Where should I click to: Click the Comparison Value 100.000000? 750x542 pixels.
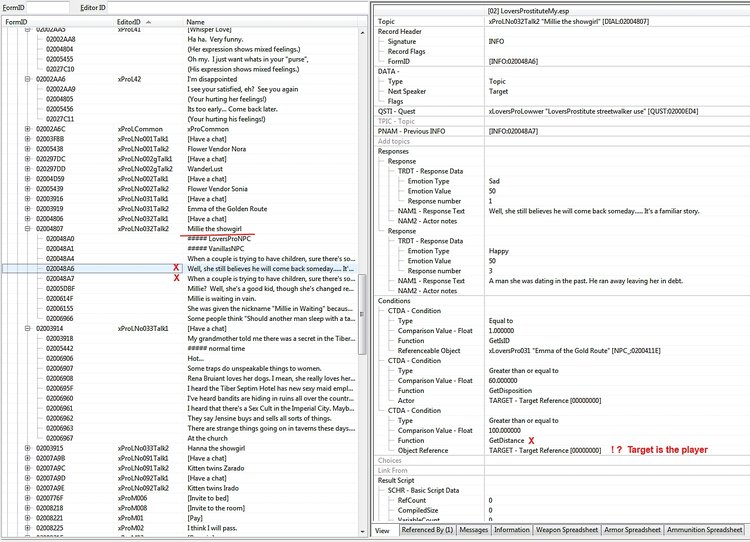505,431
